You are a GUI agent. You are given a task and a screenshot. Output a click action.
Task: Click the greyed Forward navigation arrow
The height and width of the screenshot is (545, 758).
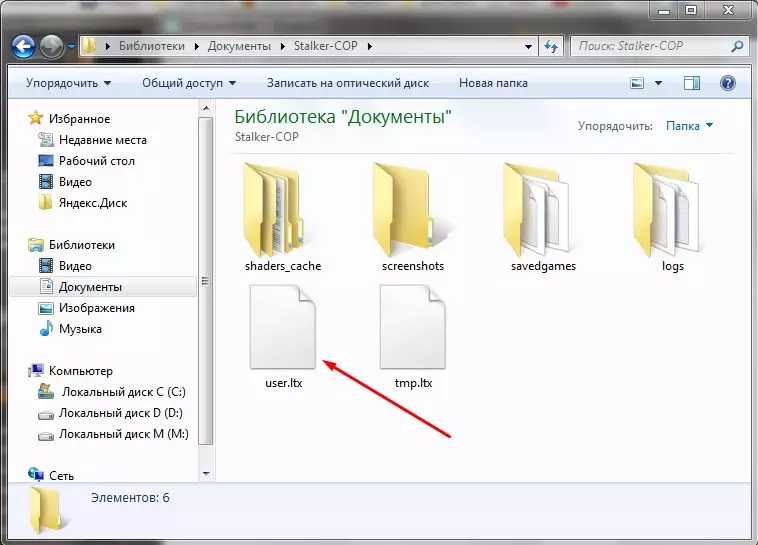(x=51, y=47)
